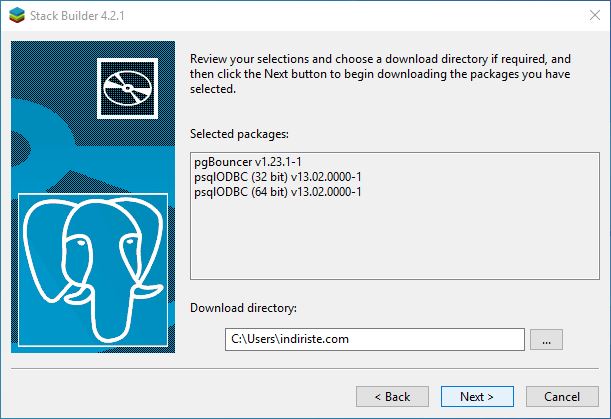This screenshot has height=419, width=611.
Task: Click the CD disc icon in sidebar
Action: (127, 88)
